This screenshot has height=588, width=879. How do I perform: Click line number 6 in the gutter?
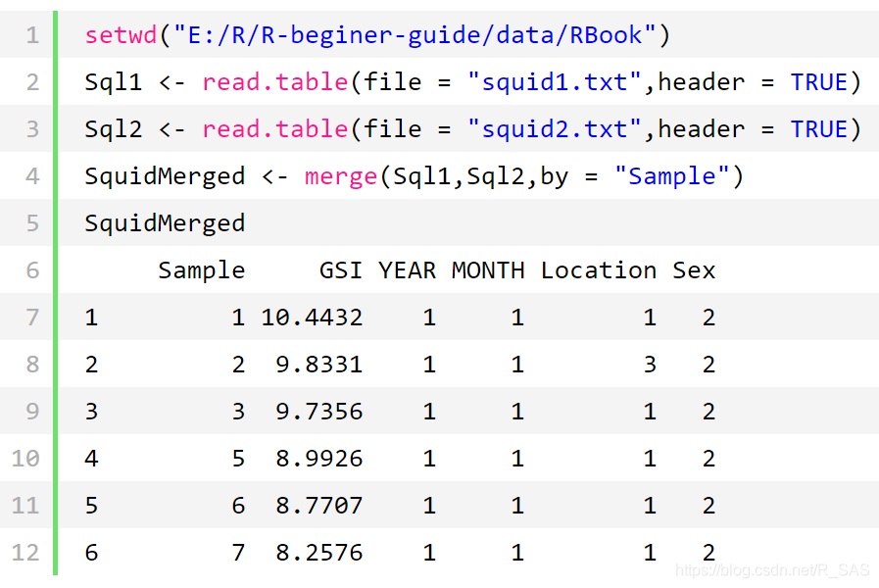pos(32,270)
